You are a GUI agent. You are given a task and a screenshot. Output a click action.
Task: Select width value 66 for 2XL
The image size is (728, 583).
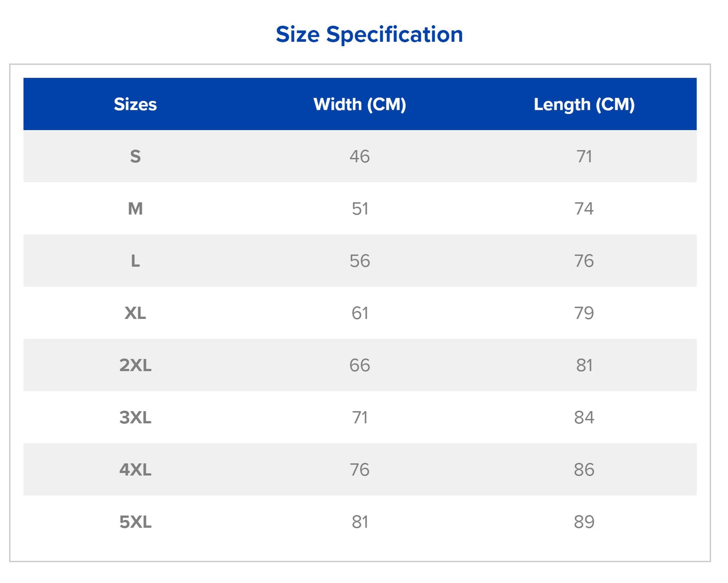pos(359,365)
